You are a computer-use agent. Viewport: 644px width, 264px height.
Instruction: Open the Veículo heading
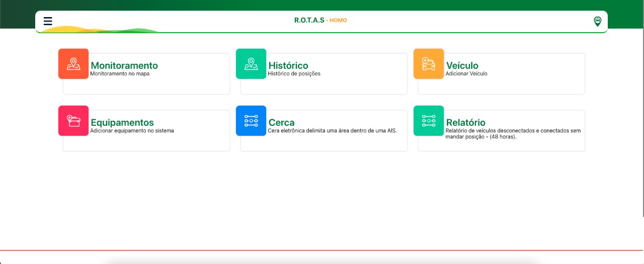tap(462, 65)
